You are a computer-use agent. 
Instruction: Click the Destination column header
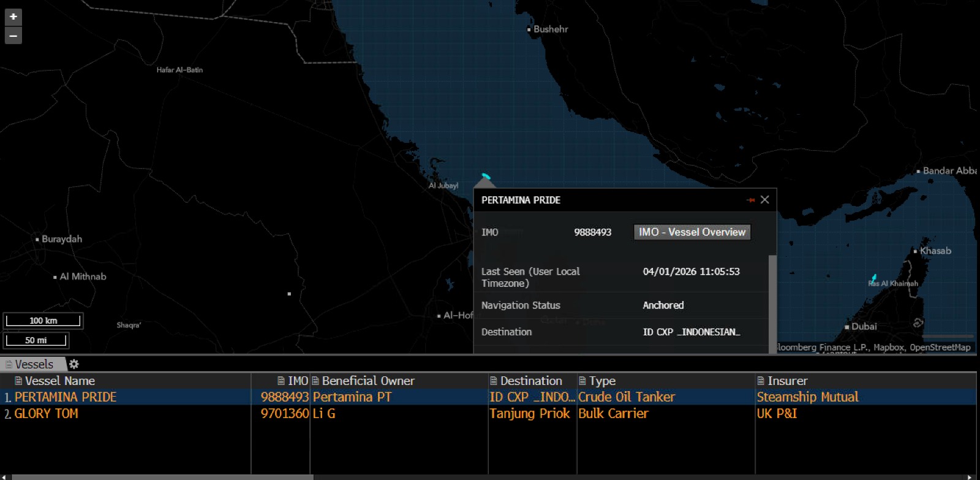(x=530, y=381)
